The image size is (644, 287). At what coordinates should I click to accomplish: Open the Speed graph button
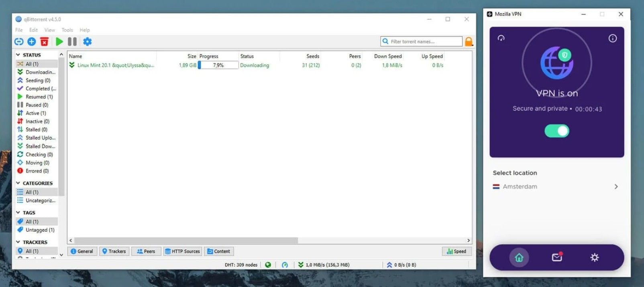pos(457,251)
